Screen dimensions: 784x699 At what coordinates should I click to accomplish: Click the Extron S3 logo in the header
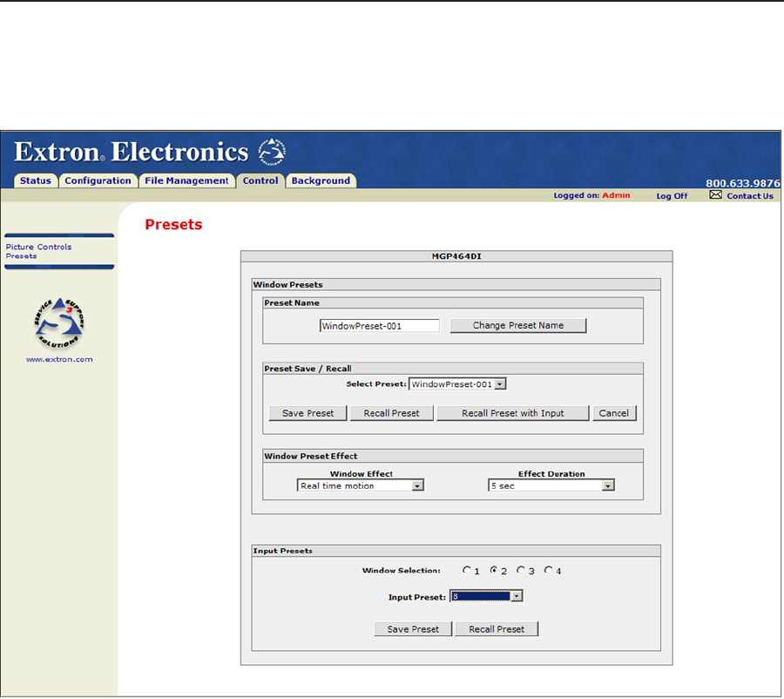coord(272,153)
